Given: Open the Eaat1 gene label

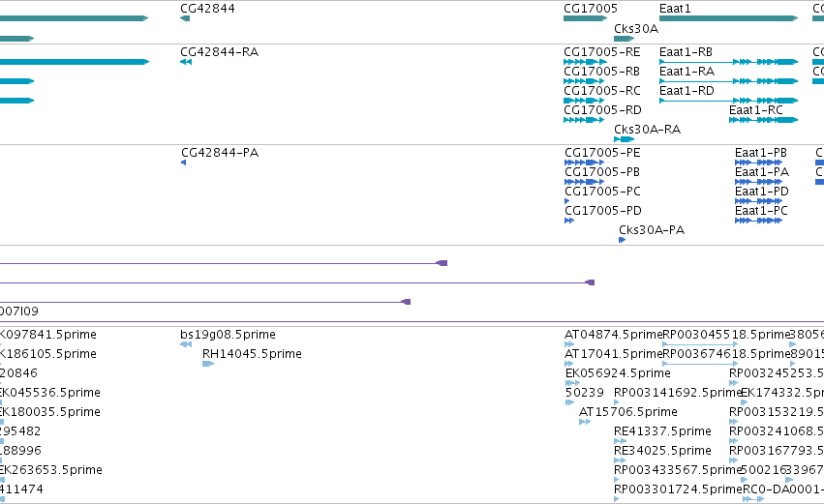Looking at the screenshot, I should pos(675,9).
